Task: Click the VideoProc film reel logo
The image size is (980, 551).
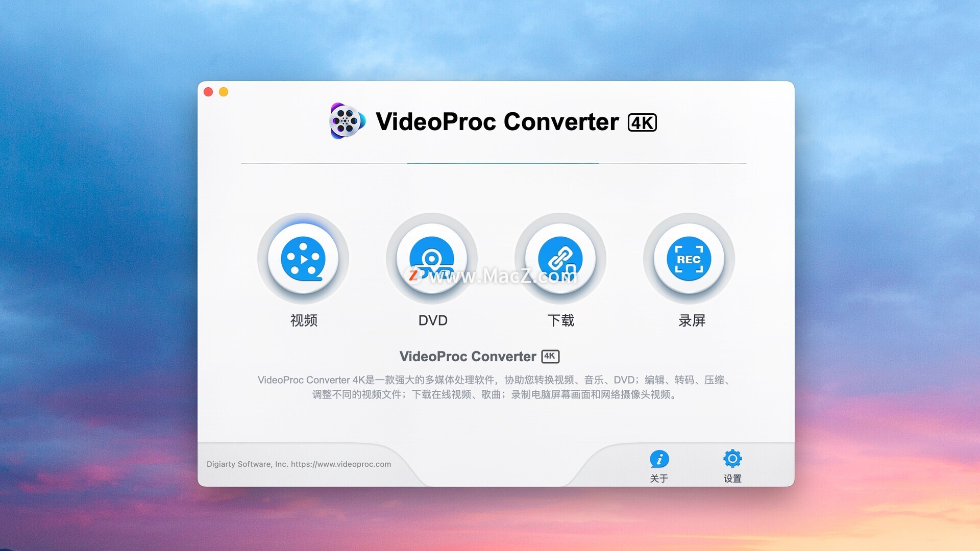Action: click(x=347, y=121)
